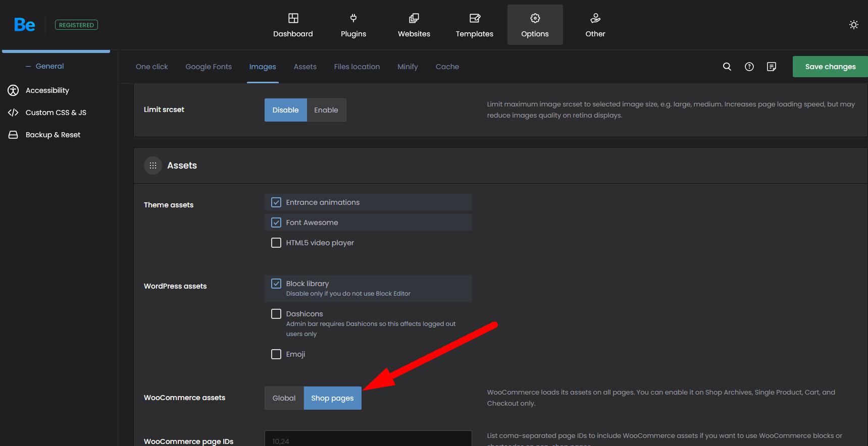868x446 pixels.
Task: Check the Dashicons checkbox
Action: pyautogui.click(x=276, y=314)
